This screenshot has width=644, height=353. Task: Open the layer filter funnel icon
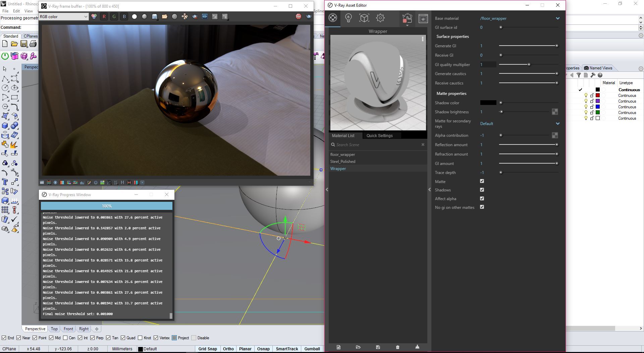click(x=579, y=75)
